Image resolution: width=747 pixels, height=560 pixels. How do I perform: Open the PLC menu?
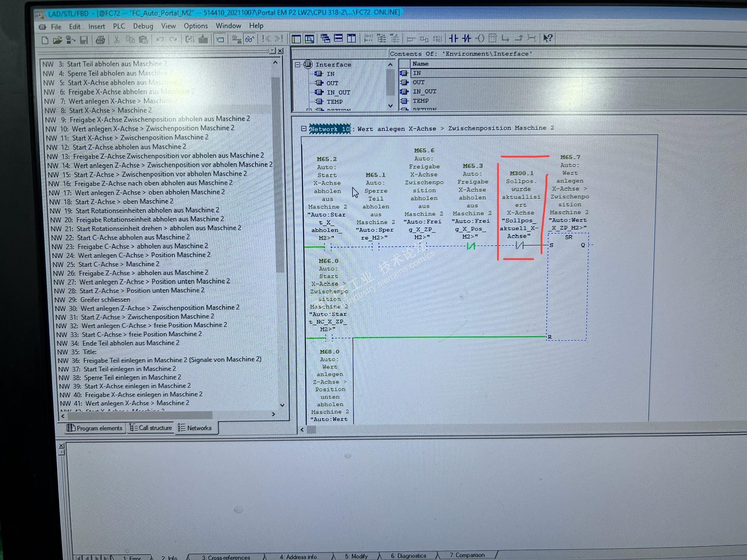tap(119, 26)
